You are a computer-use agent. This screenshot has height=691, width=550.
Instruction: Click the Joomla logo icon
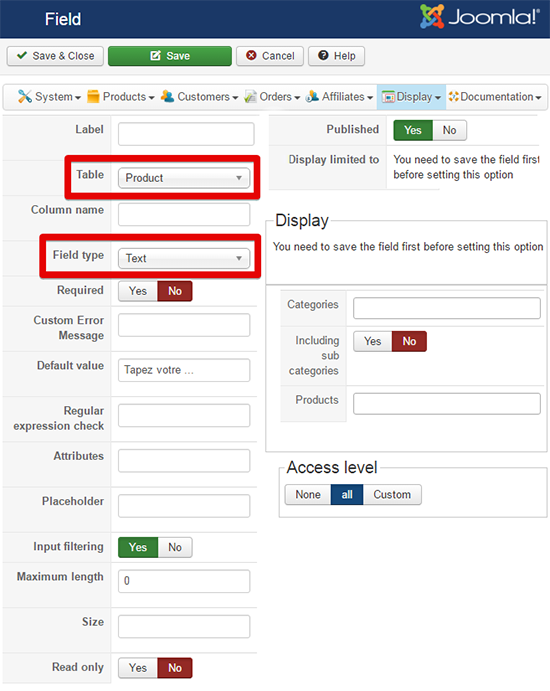click(x=432, y=16)
